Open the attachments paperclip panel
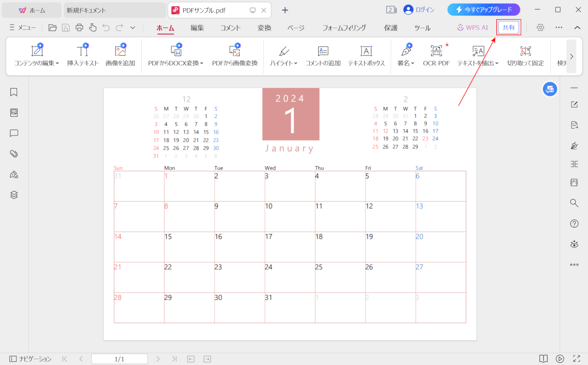This screenshot has width=588, height=365. (x=14, y=154)
